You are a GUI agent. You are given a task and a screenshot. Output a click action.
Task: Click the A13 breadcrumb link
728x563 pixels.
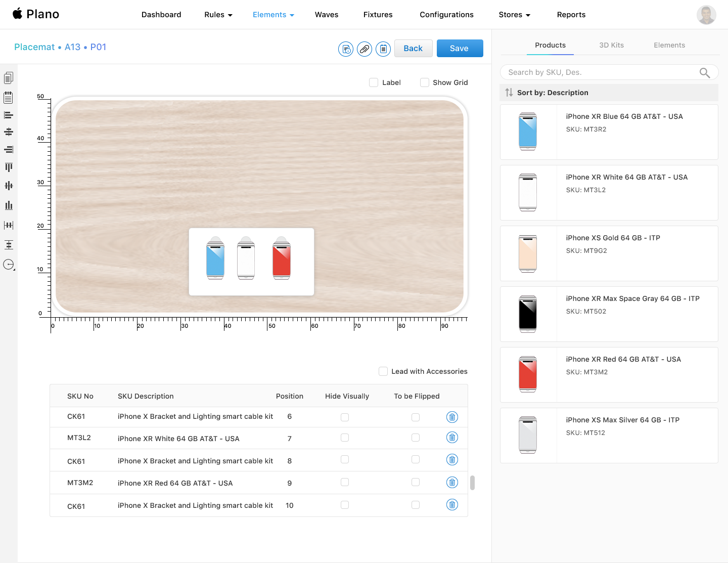pyautogui.click(x=72, y=47)
